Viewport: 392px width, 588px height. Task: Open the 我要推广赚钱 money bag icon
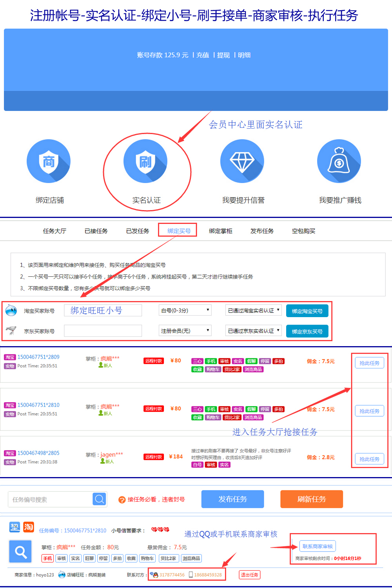[339, 161]
